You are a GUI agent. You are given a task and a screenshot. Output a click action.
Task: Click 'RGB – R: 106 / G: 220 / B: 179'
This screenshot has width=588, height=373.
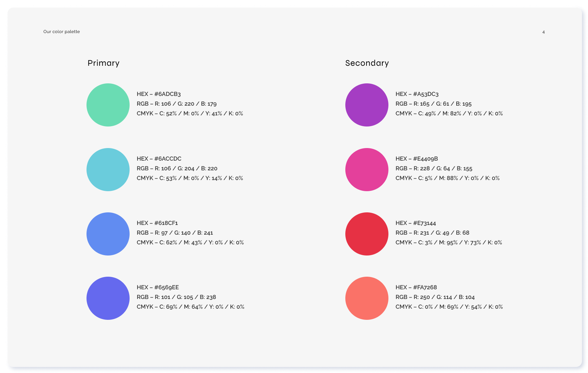pos(177,104)
